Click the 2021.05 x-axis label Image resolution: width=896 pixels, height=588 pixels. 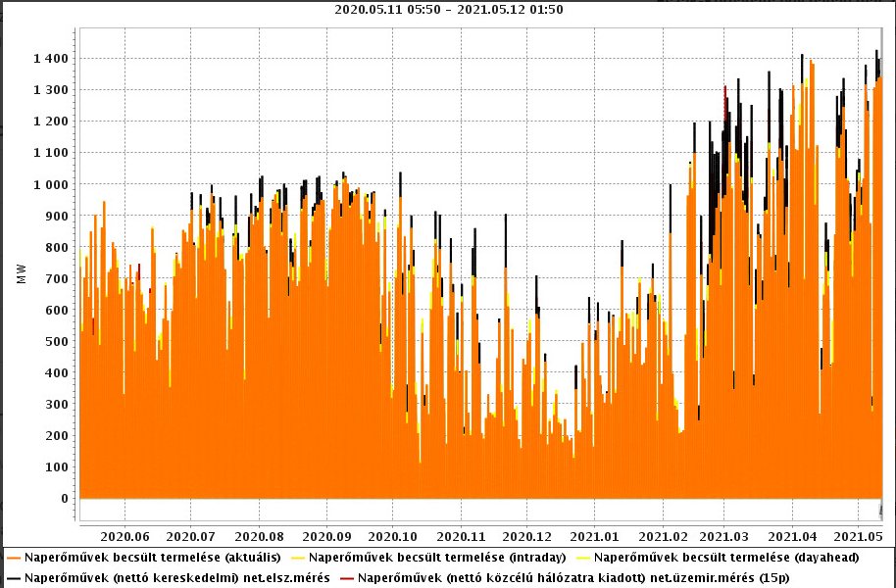coord(859,537)
